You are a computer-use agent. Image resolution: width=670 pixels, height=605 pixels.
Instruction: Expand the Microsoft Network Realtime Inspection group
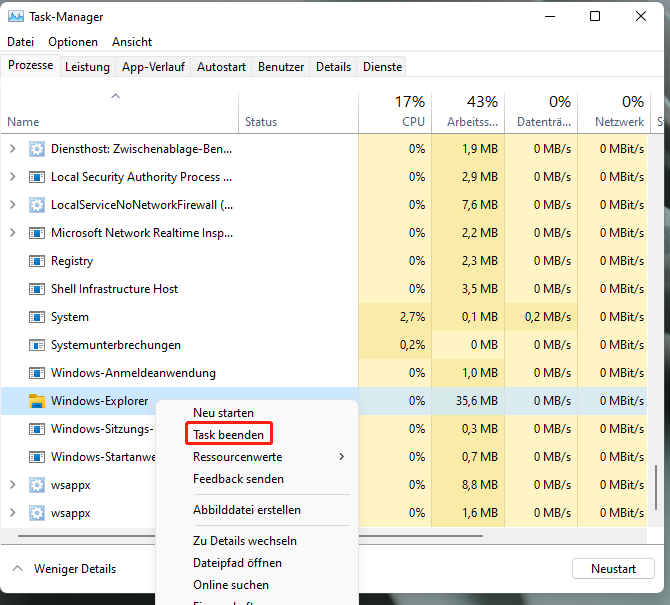pyautogui.click(x=12, y=233)
